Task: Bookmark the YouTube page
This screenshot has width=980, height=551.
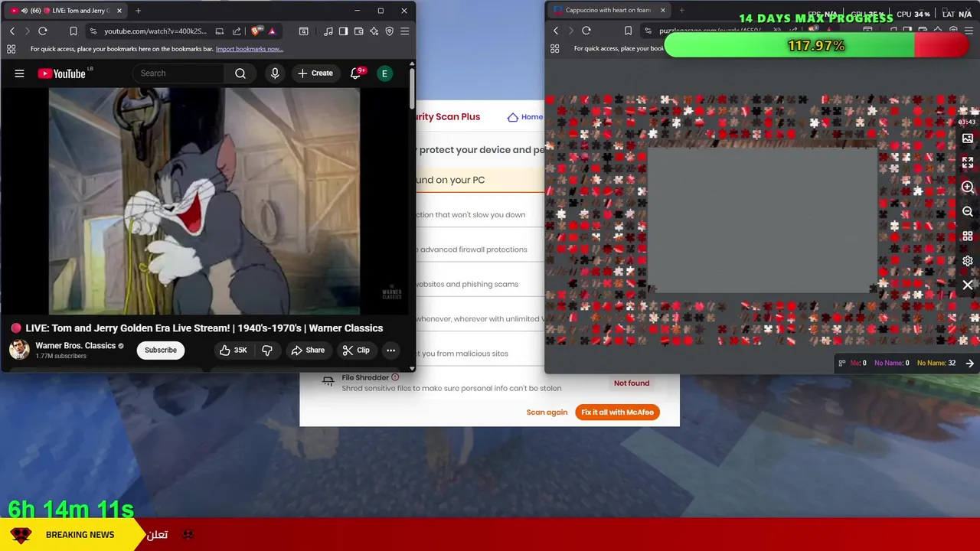Action: coord(73,31)
